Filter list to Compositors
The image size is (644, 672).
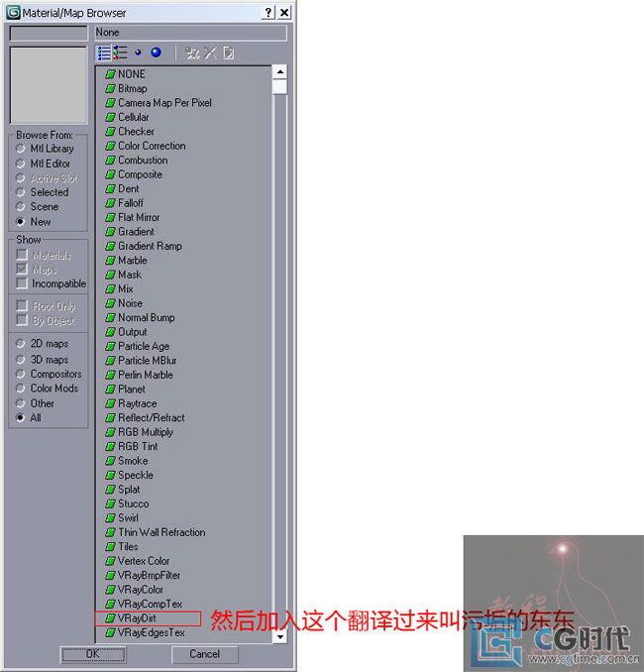coord(49,374)
